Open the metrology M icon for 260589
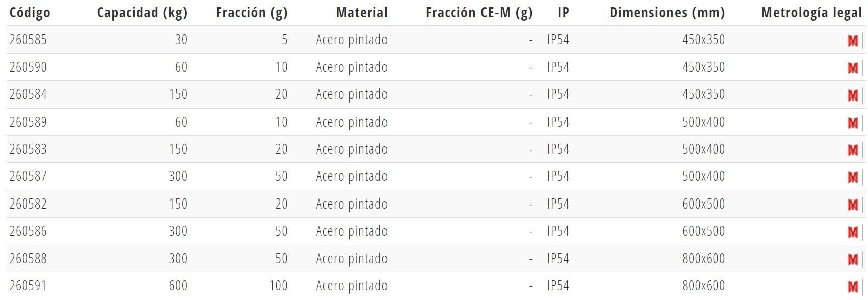Screen dimensions: 868x300 [853, 123]
